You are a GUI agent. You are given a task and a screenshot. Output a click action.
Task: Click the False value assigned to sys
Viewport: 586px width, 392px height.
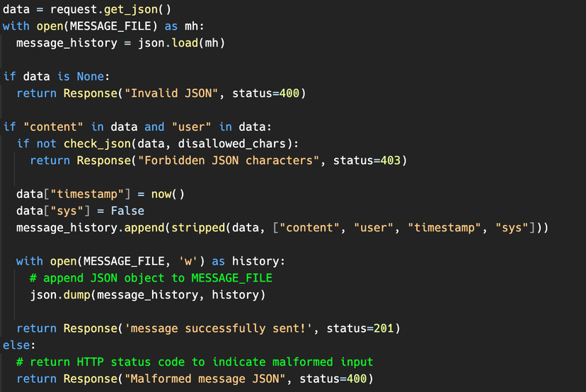(x=127, y=210)
